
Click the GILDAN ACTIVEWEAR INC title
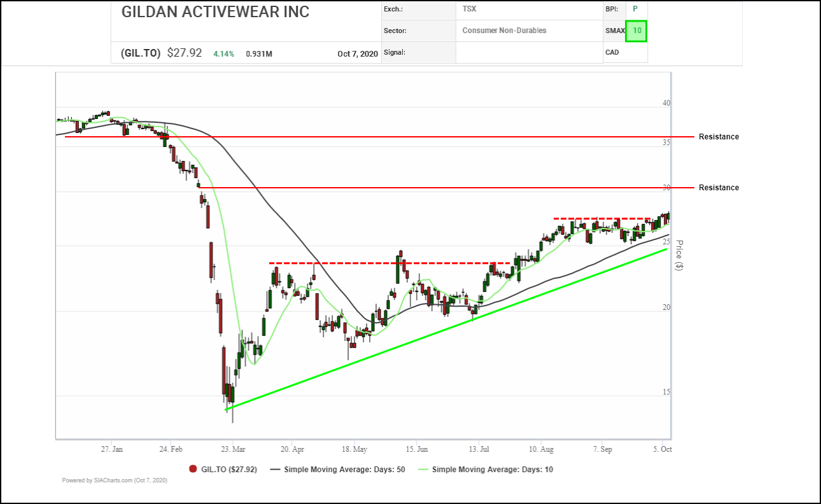215,12
